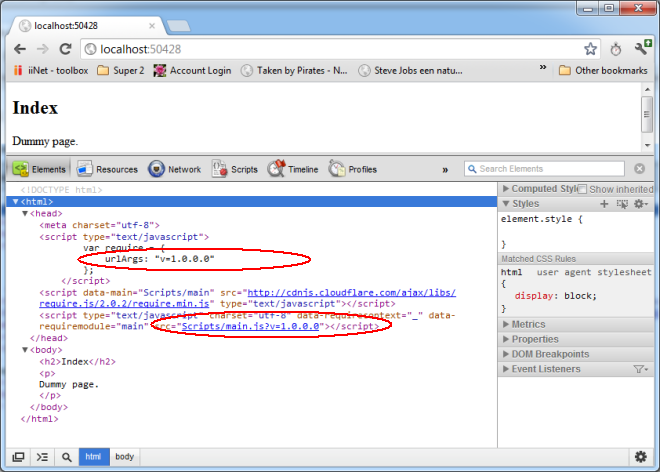Screen dimensions: 660x472
Task: Bookmark this page with the star icon
Action: 590,49
